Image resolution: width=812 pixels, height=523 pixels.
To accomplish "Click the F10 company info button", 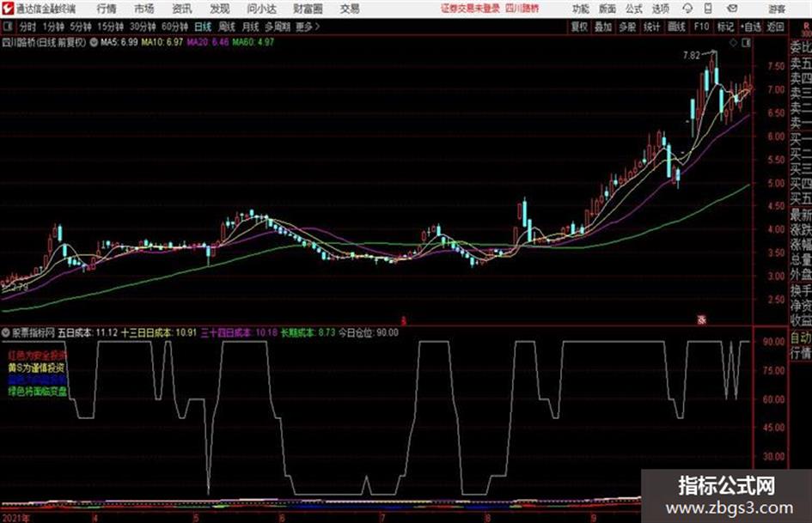I will 701,27.
